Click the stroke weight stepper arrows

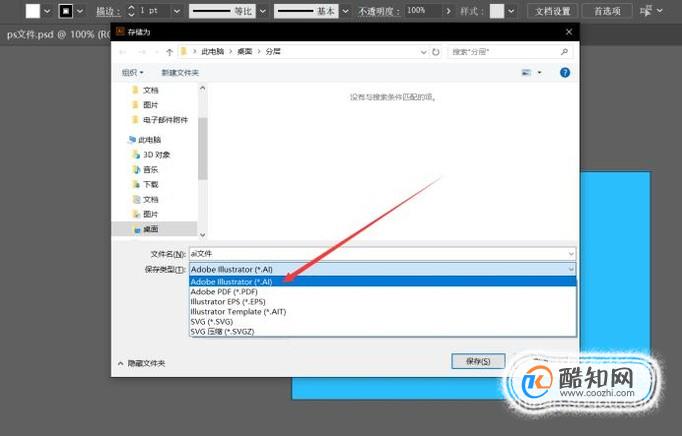pyautogui.click(x=131, y=11)
